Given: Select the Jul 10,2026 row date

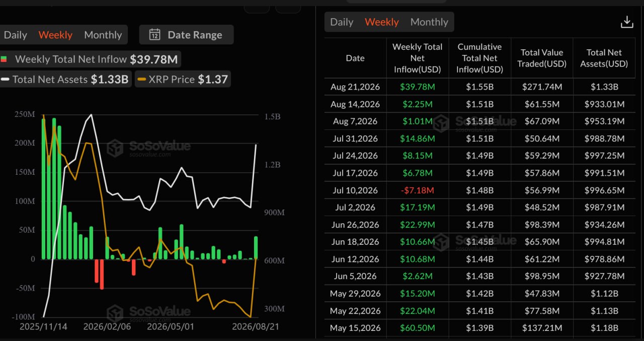Looking at the screenshot, I should (x=355, y=190).
